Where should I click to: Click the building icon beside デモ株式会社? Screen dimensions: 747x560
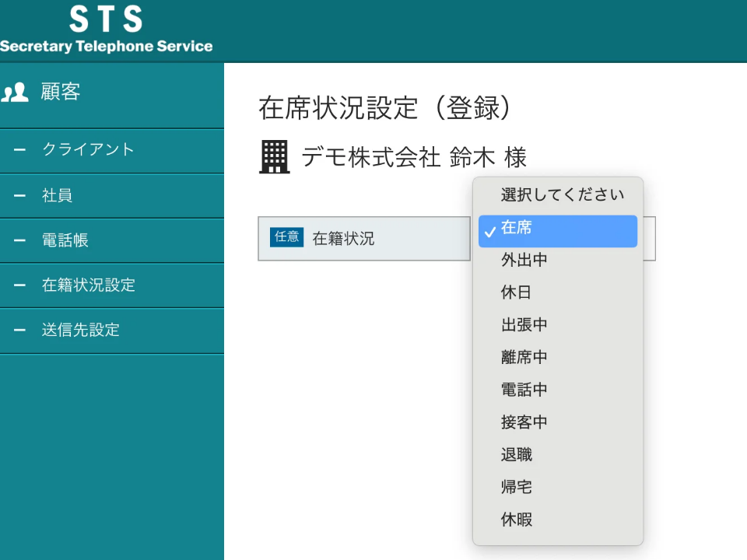point(273,158)
